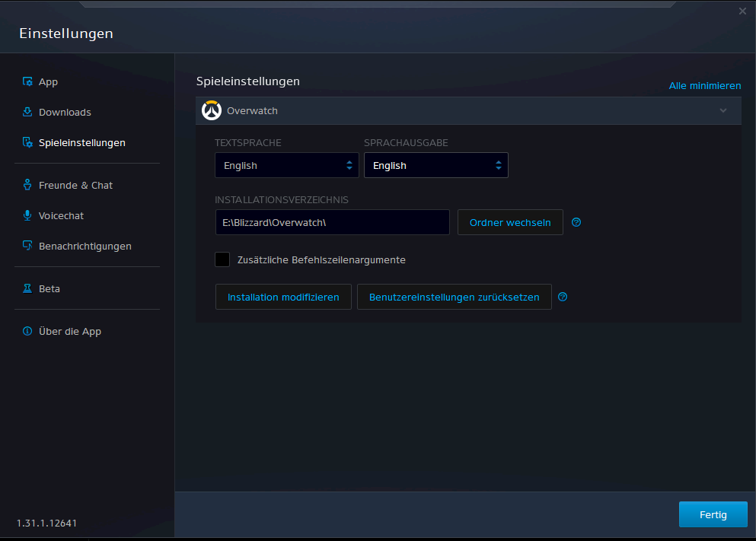Click Installation modifizieren button
756x541 pixels.
(x=283, y=297)
